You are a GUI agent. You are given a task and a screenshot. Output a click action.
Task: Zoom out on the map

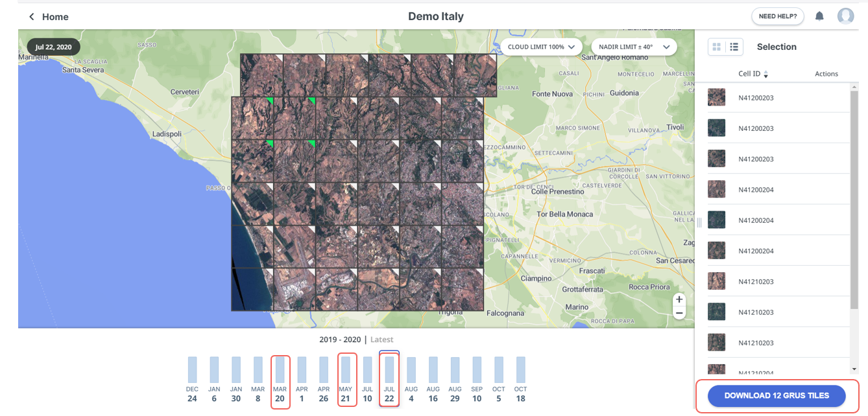point(679,314)
